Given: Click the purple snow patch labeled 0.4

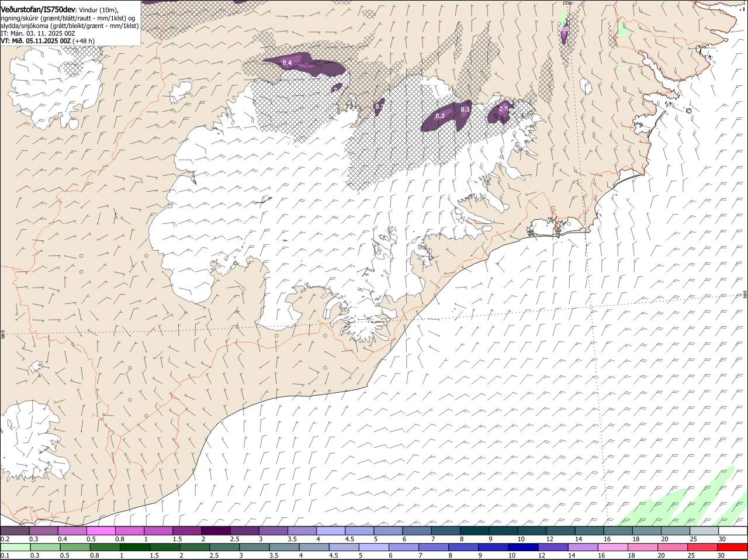Looking at the screenshot, I should click(x=304, y=64).
